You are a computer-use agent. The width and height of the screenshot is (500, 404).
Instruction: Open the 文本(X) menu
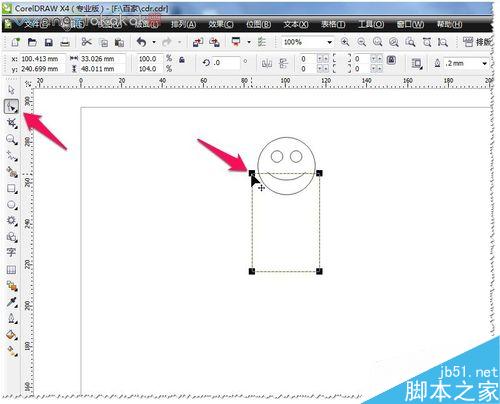click(x=296, y=24)
